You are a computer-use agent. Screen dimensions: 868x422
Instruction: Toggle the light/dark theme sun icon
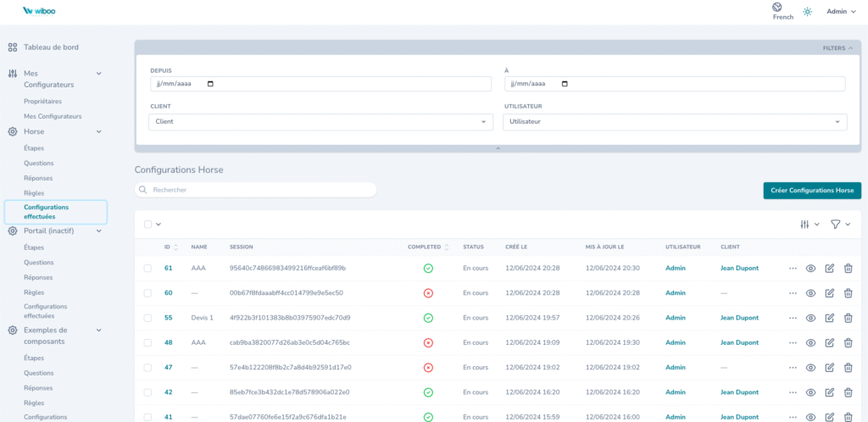pos(808,12)
